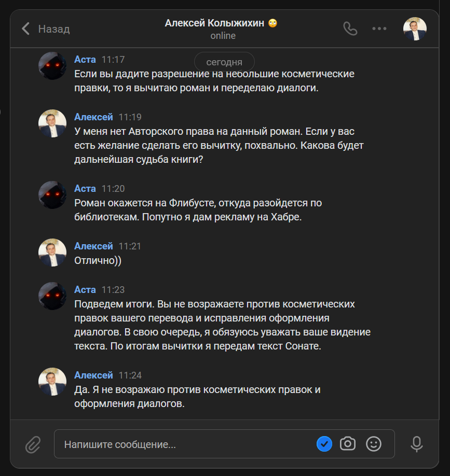Go back using the Назад button

(x=46, y=29)
